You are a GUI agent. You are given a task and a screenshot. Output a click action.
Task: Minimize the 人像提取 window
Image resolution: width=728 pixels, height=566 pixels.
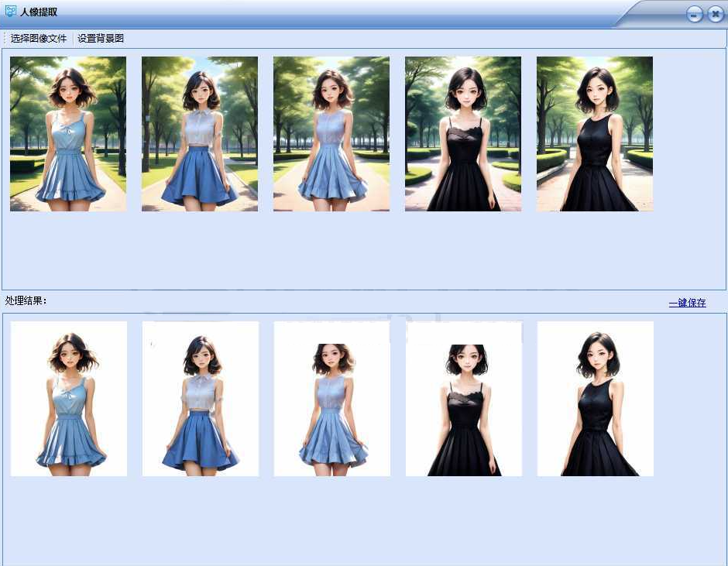coord(695,15)
